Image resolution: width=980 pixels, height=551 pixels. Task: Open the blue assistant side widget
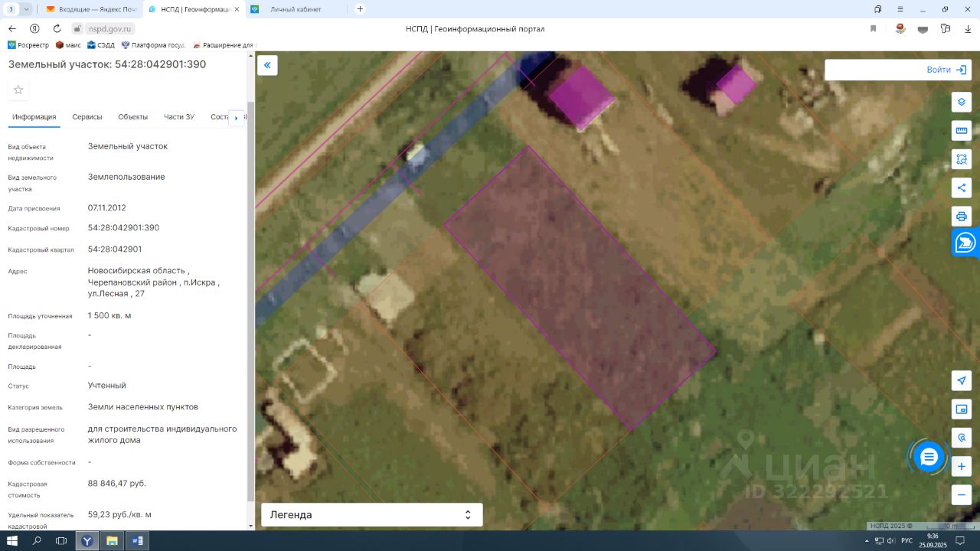tap(966, 243)
